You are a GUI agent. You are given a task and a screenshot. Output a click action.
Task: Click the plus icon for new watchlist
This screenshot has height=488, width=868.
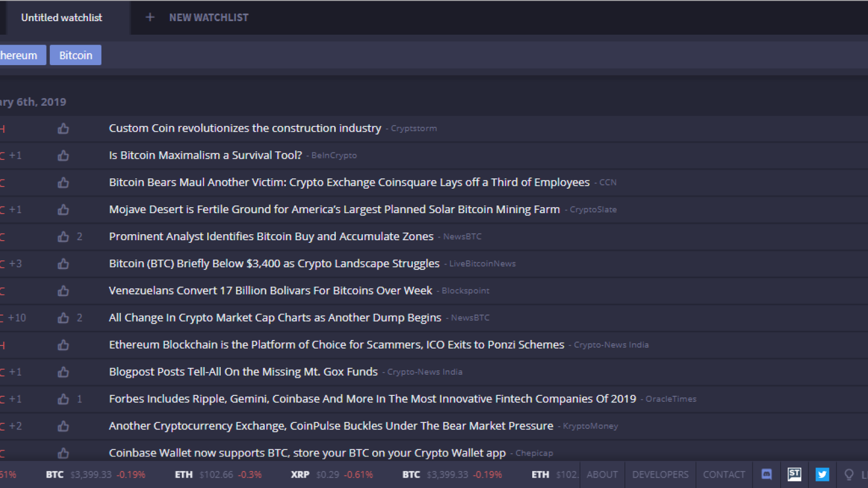(150, 17)
